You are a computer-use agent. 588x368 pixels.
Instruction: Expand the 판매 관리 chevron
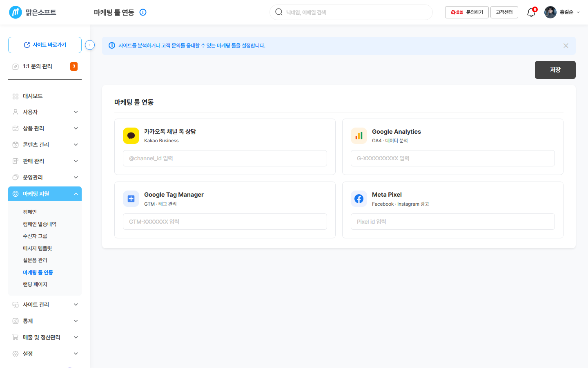76,161
